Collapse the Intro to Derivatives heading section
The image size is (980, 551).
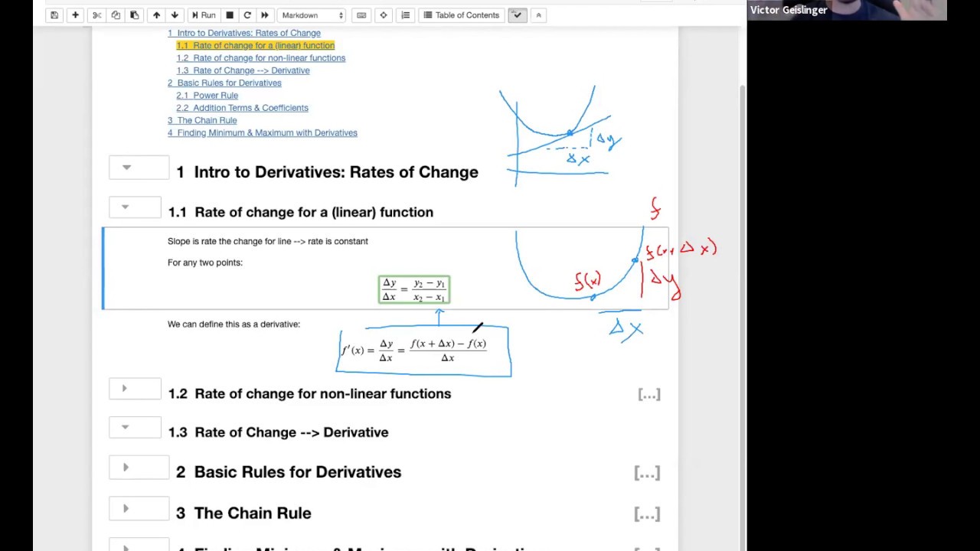tap(126, 168)
